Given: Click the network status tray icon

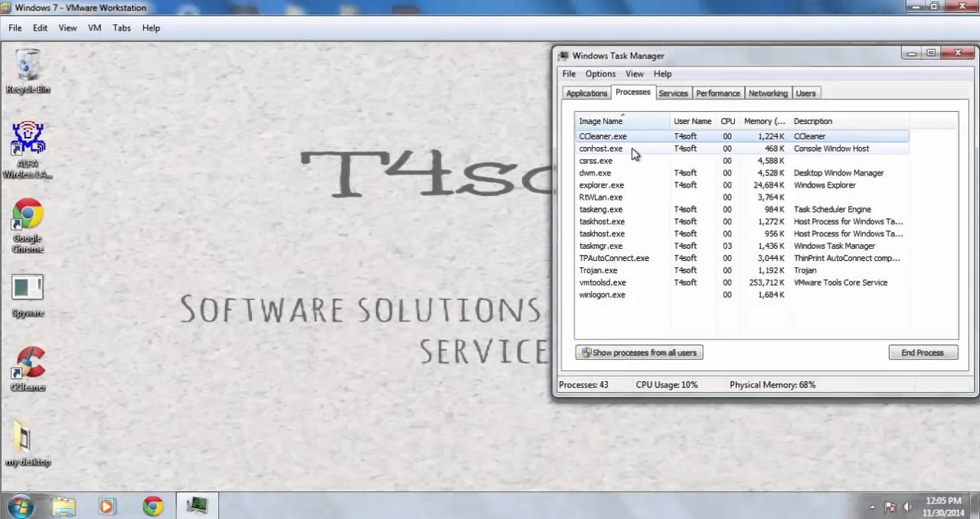Looking at the screenshot, I should (x=890, y=507).
